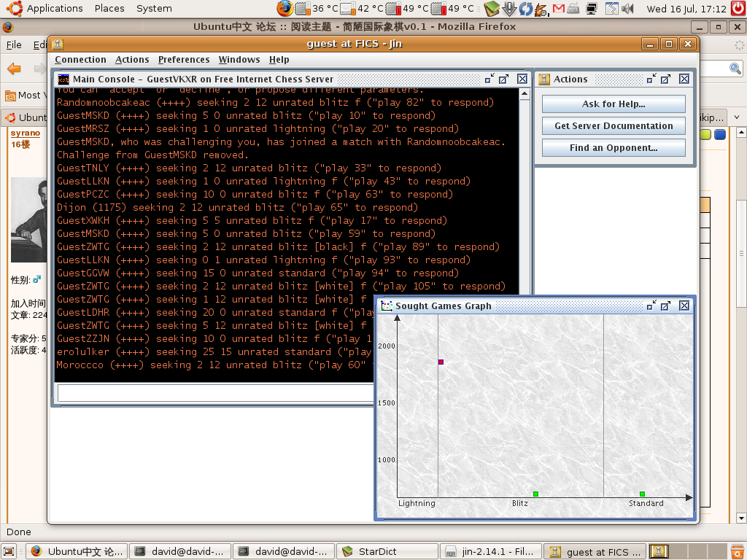Click the red power button in the top panel
Image resolution: width=747 pixels, height=560 pixels.
pyautogui.click(x=739, y=8)
